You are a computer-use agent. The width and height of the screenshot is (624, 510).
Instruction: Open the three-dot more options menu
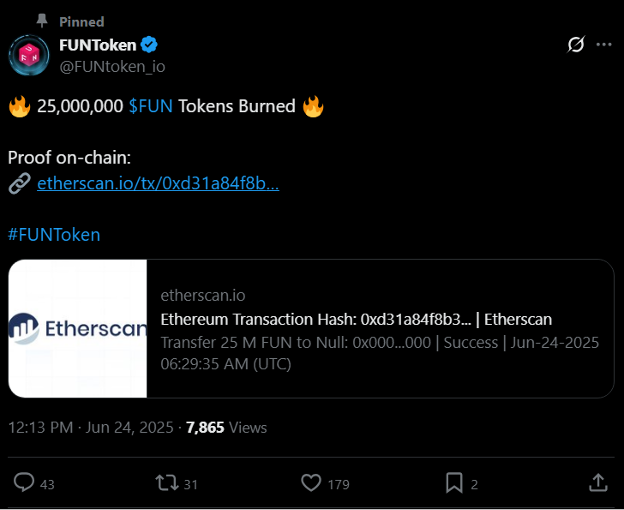click(604, 45)
